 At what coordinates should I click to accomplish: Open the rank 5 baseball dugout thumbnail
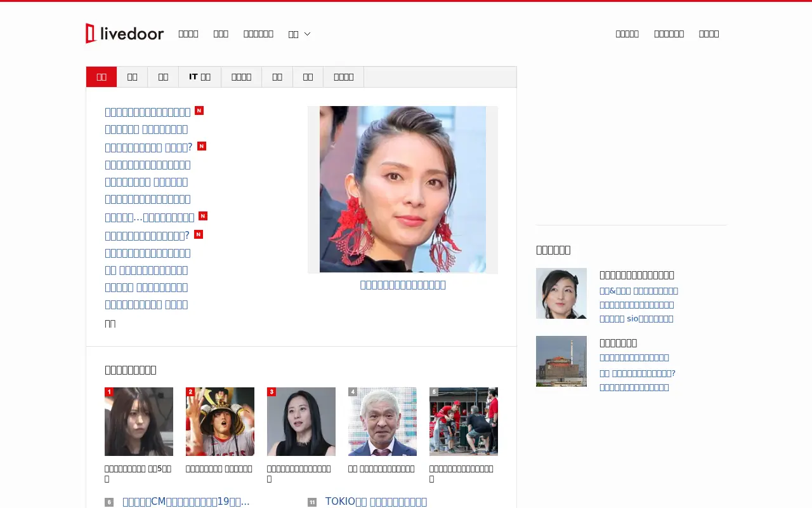(464, 422)
